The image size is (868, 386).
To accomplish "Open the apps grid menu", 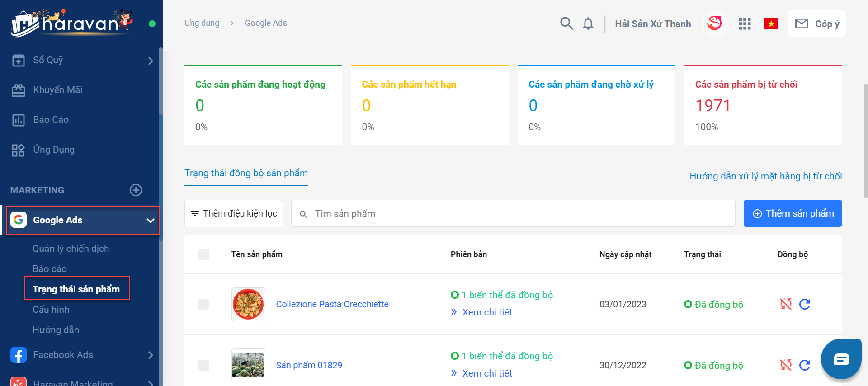I will pyautogui.click(x=744, y=24).
